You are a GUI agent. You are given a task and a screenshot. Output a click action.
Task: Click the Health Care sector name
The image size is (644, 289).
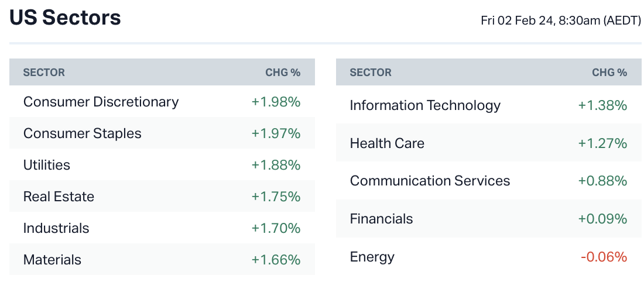coord(387,143)
